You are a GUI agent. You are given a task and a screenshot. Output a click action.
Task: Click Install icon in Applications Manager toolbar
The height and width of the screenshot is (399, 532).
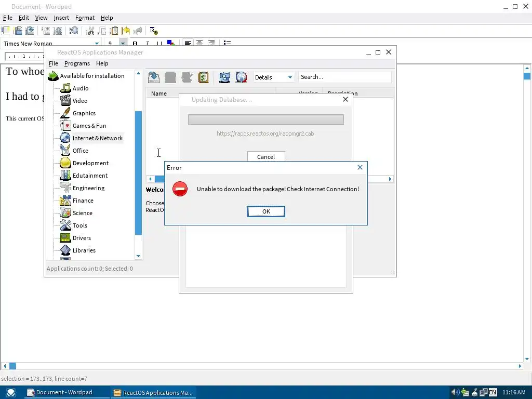[154, 77]
